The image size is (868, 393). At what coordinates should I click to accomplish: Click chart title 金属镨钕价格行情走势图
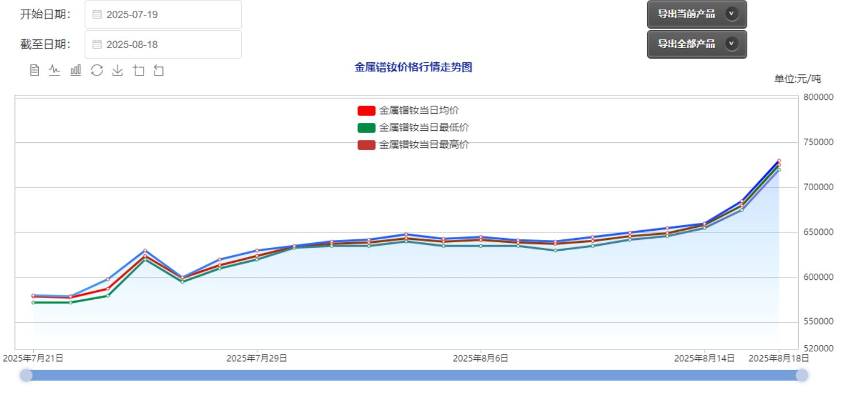tap(413, 67)
